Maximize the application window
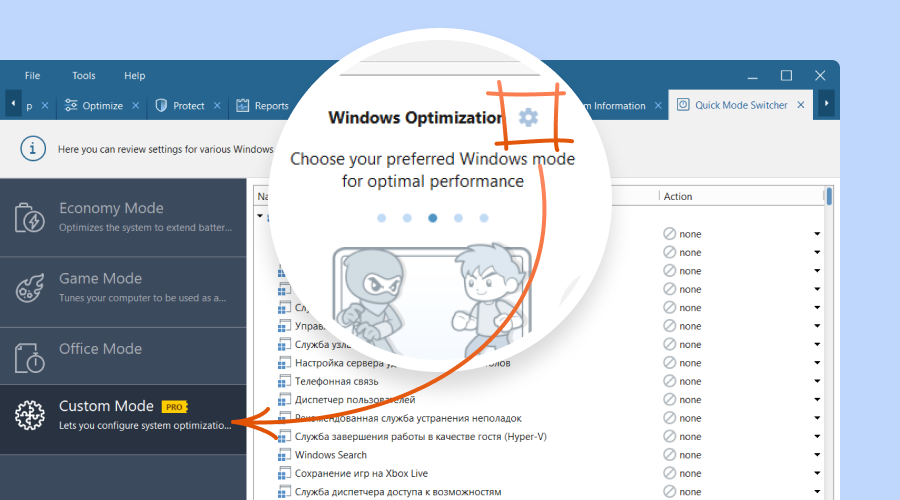 (786, 76)
